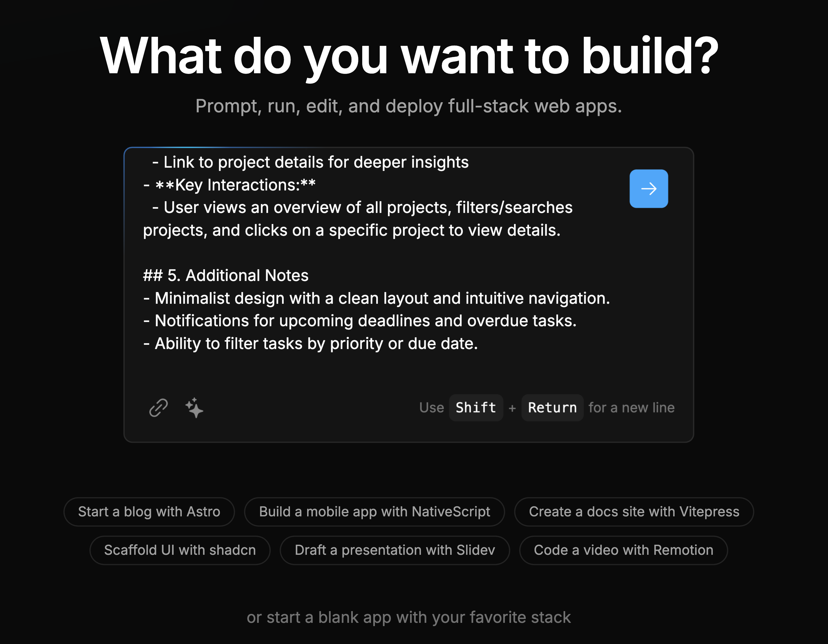The image size is (828, 644).
Task: Choose 'Scaffold UI with shadcn'
Action: coord(180,550)
